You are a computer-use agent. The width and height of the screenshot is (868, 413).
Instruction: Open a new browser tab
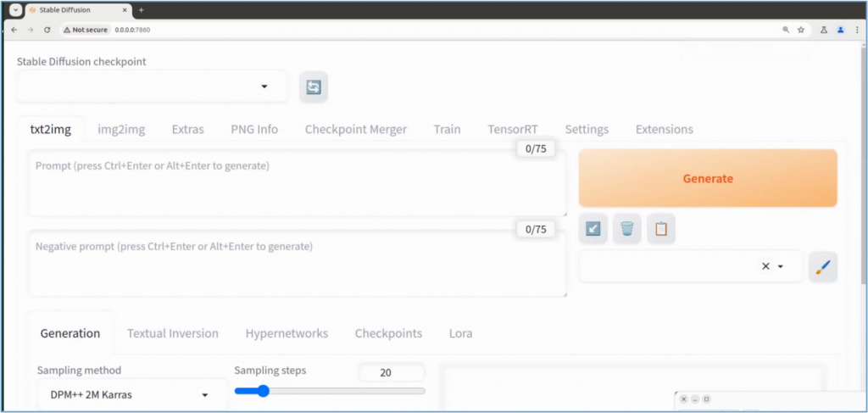tap(142, 10)
